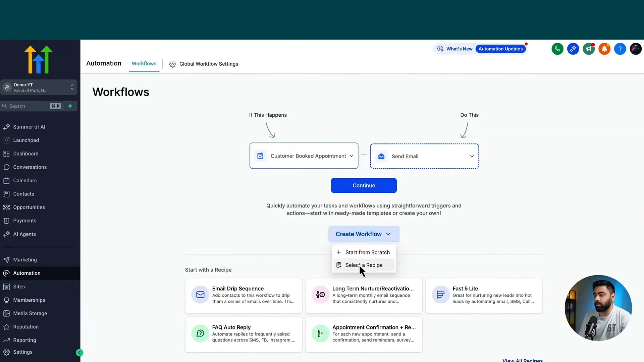Switch to the Workflows tab
Screen dimensions: 644x362
144,64
